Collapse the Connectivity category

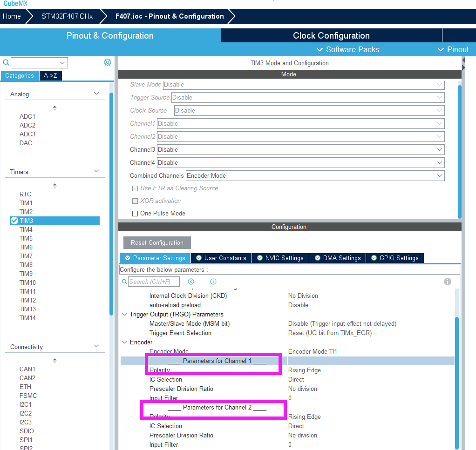tap(96, 346)
